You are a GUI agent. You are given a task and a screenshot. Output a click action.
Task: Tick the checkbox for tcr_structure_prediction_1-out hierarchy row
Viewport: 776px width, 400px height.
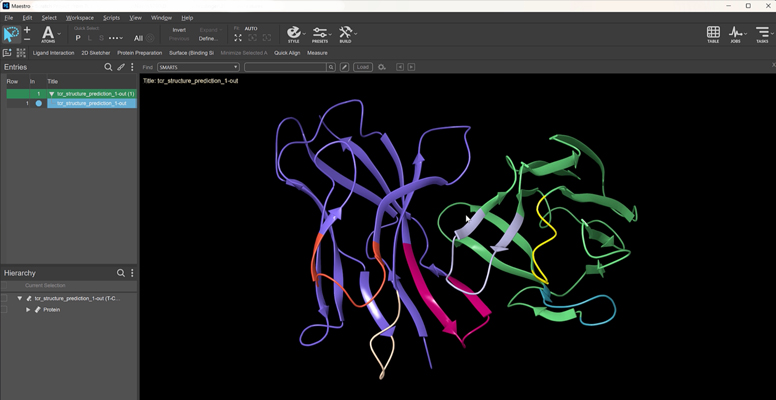point(4,298)
